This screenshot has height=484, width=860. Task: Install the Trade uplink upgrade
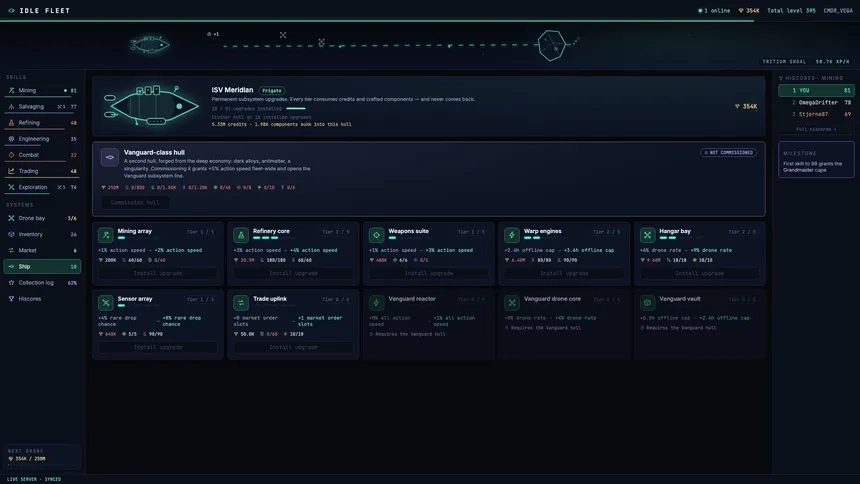click(x=293, y=347)
